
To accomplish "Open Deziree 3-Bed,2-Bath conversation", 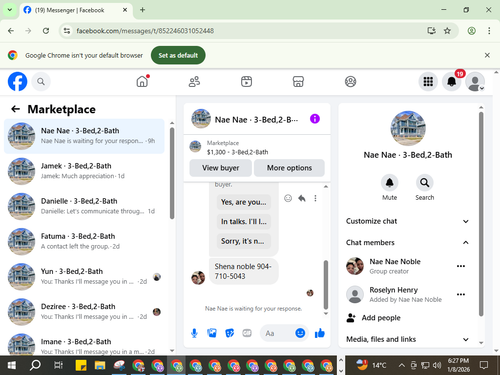I will (x=84, y=312).
